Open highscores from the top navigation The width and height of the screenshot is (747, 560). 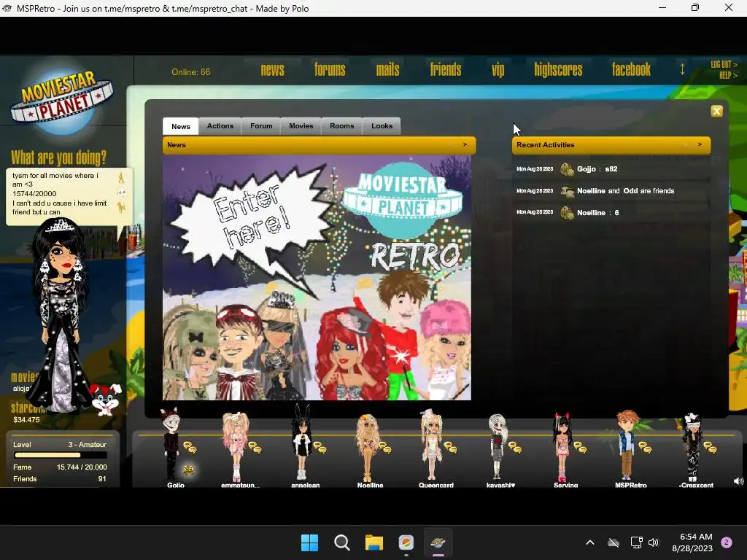(x=558, y=70)
